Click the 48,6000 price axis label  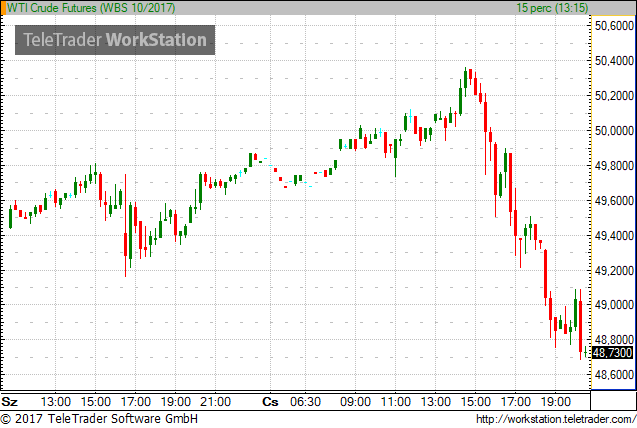[x=614, y=374]
